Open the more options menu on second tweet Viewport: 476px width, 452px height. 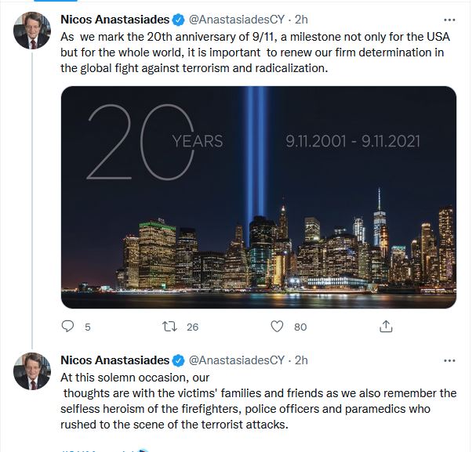coord(449,360)
